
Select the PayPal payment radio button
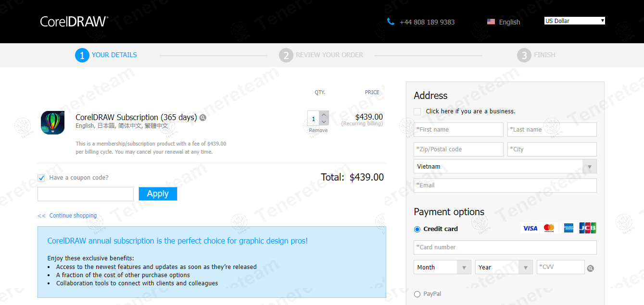[x=417, y=294]
